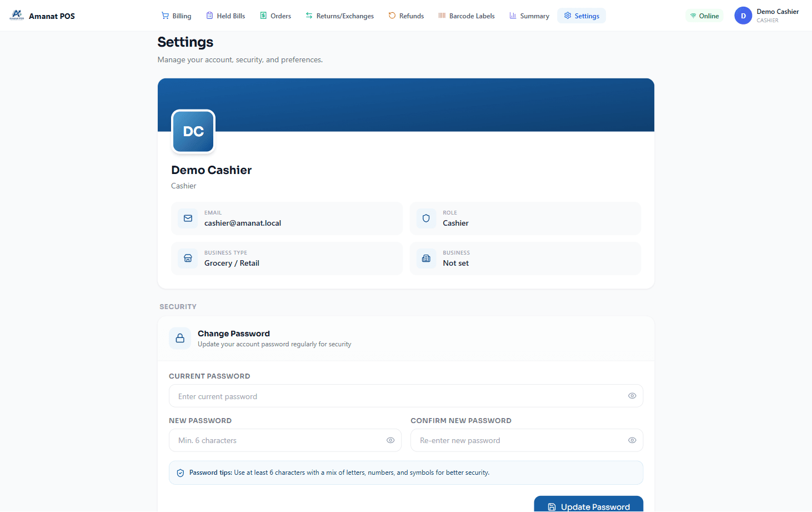Click the SECURITY section label
Screen dimensions: 812x512
click(x=178, y=306)
